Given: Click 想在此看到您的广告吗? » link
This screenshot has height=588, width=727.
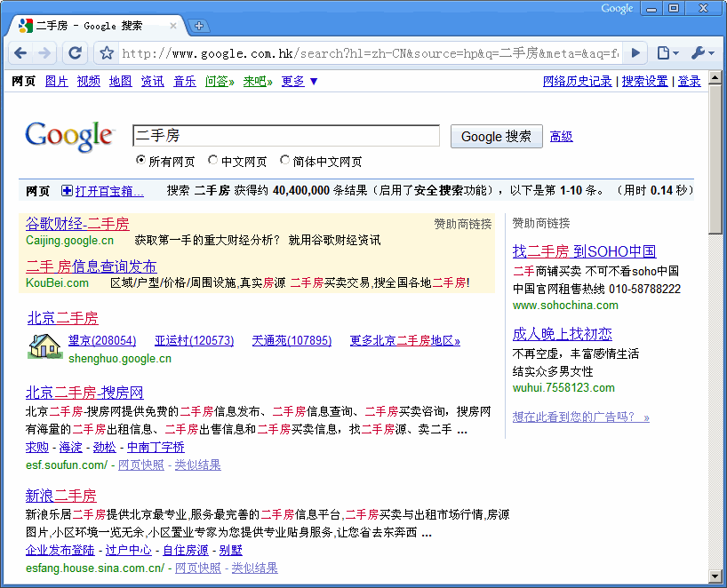Looking at the screenshot, I should tap(581, 417).
